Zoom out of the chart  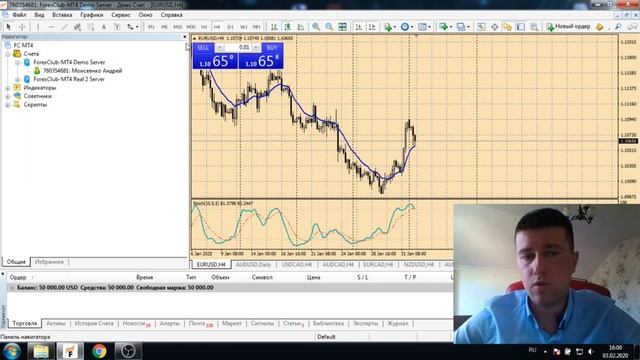[329, 27]
